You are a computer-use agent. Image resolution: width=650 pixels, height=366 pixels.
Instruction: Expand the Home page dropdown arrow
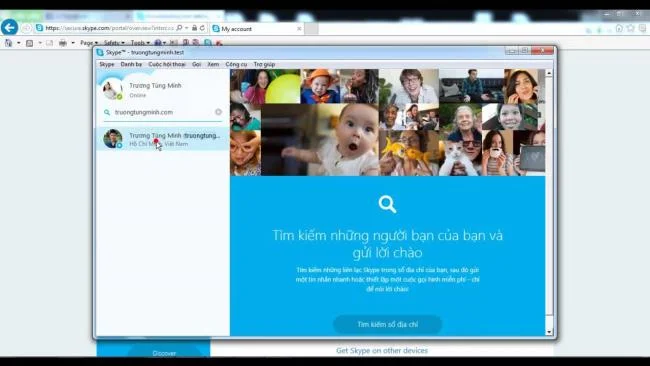(x=19, y=43)
